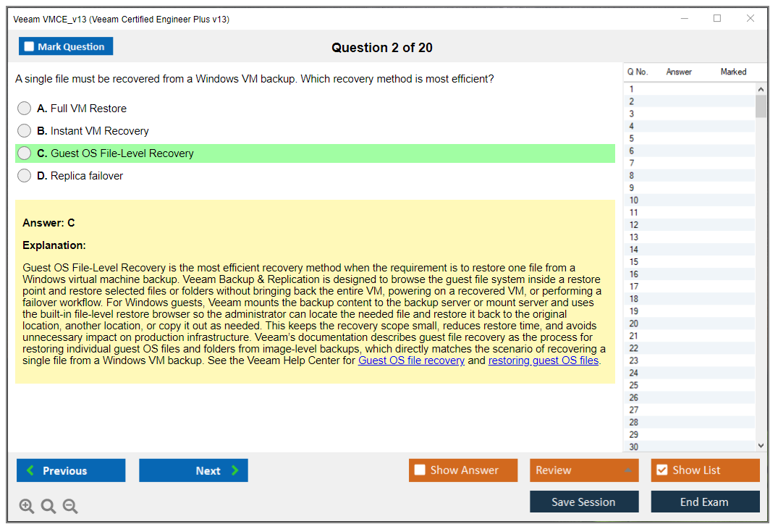Screen dimensions: 778x532
Task: Select question 1 in the list
Action: click(x=689, y=89)
